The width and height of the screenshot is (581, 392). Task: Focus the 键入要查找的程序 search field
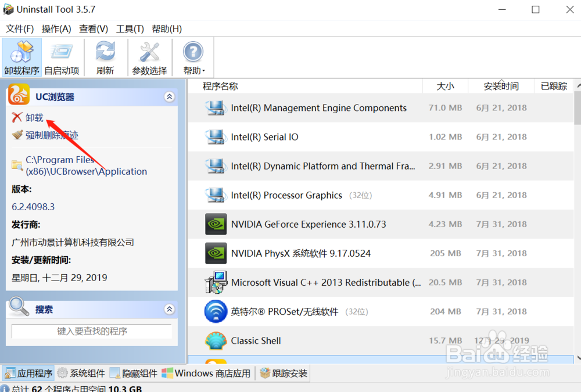point(92,331)
